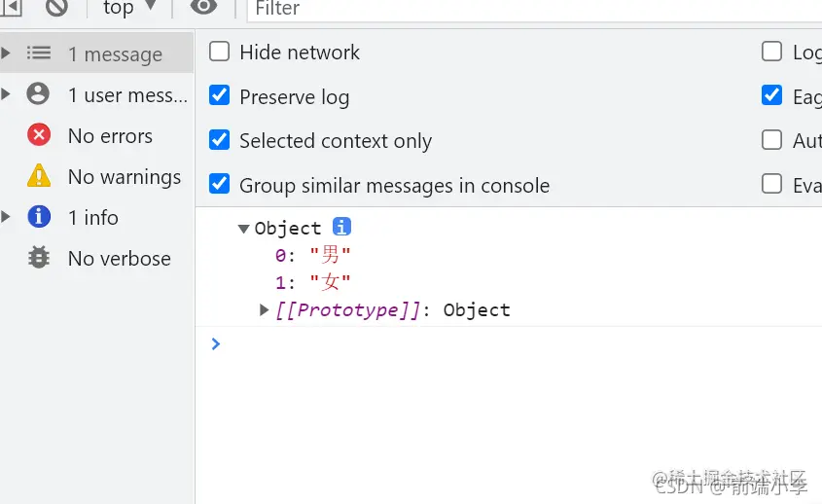Uncheck the Preserve log checkbox
The image size is (822, 504).
(x=220, y=96)
